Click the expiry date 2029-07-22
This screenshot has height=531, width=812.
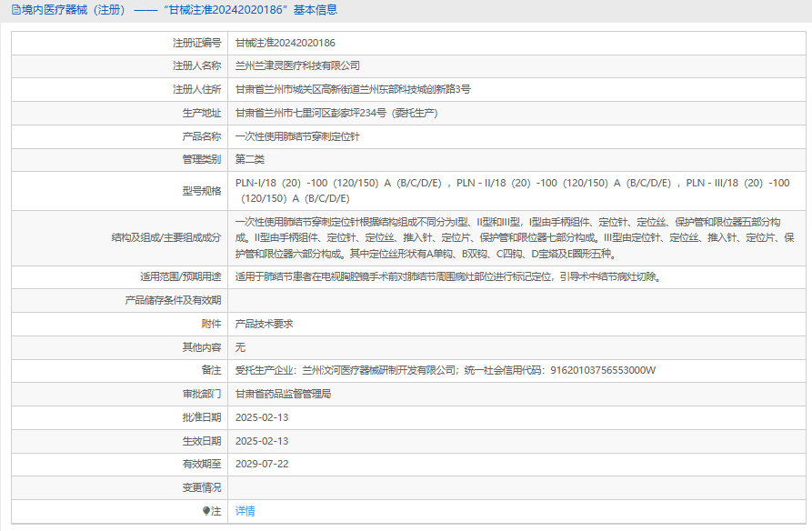coord(262,465)
